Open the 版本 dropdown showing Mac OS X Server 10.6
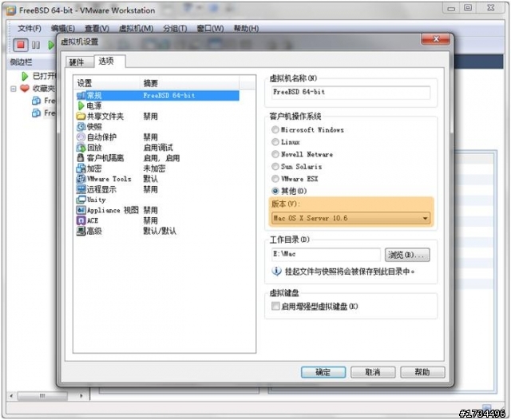Image resolution: width=511 pixels, height=420 pixels. pyautogui.click(x=351, y=218)
